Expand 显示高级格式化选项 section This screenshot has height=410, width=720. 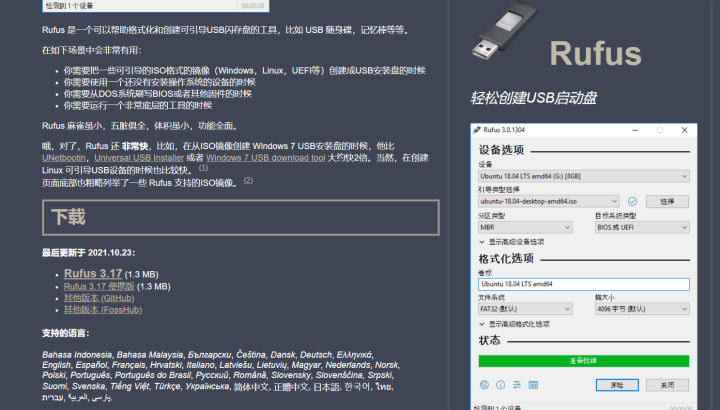(x=514, y=324)
